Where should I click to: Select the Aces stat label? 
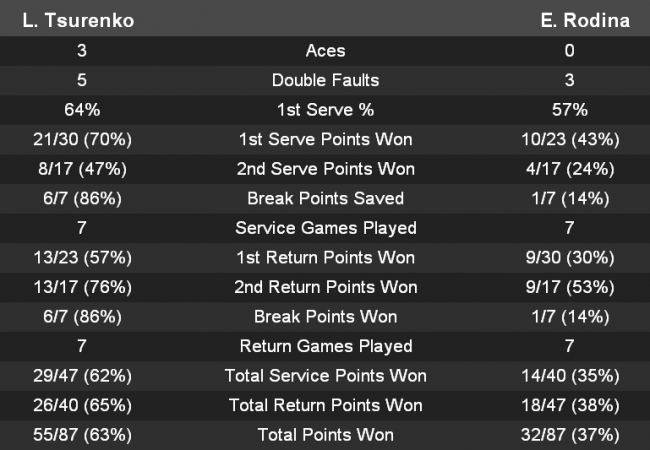pyautogui.click(x=325, y=50)
